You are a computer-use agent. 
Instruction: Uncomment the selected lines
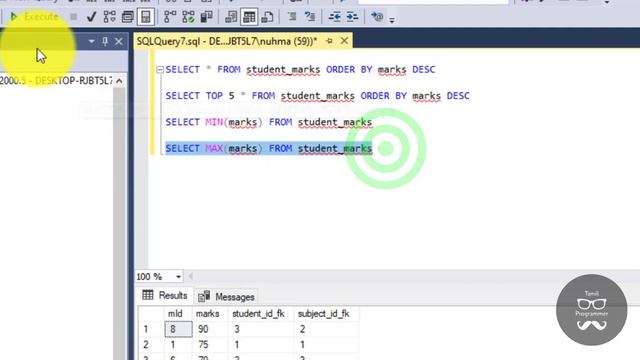[310, 17]
